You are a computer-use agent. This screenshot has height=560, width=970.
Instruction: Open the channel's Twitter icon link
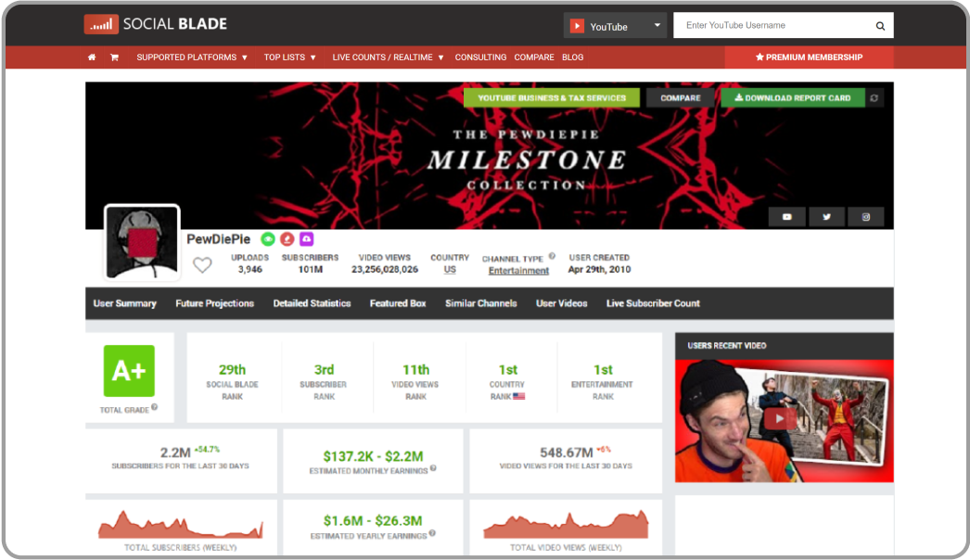tap(826, 217)
